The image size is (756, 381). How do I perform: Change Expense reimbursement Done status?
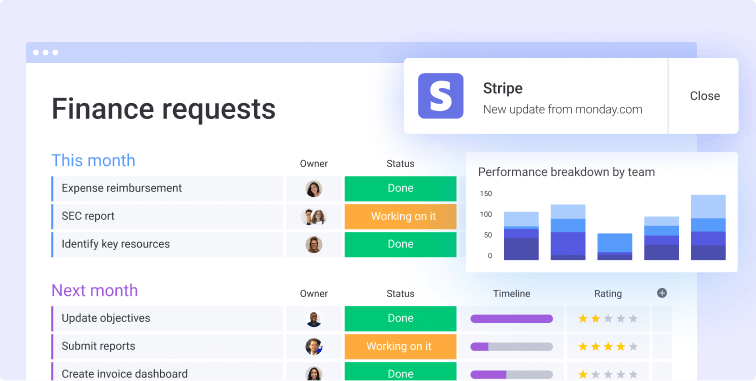click(x=400, y=189)
